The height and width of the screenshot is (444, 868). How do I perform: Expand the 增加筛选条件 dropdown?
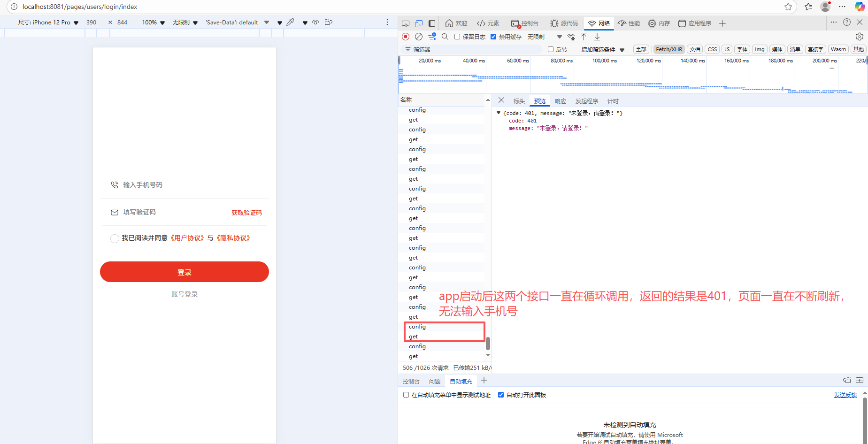click(603, 50)
